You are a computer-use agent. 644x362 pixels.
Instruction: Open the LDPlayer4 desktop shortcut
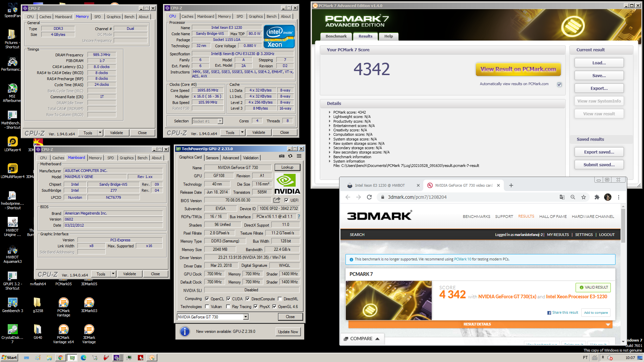coord(12,144)
